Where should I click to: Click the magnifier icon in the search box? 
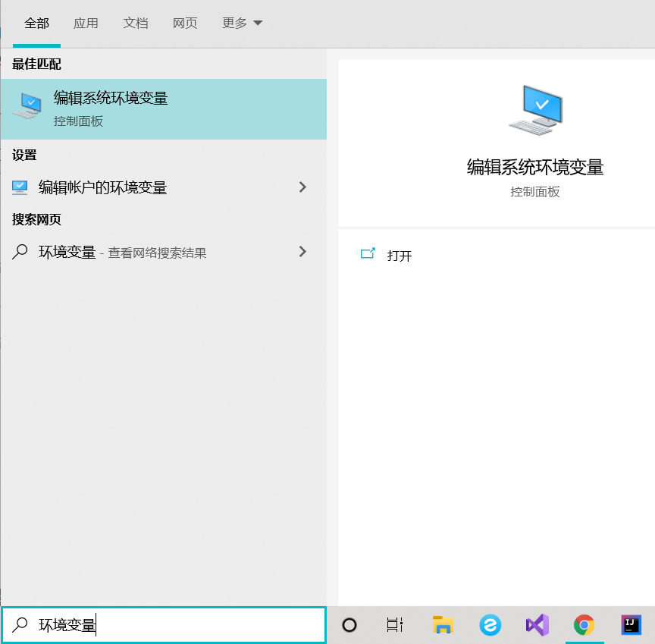pyautogui.click(x=20, y=625)
